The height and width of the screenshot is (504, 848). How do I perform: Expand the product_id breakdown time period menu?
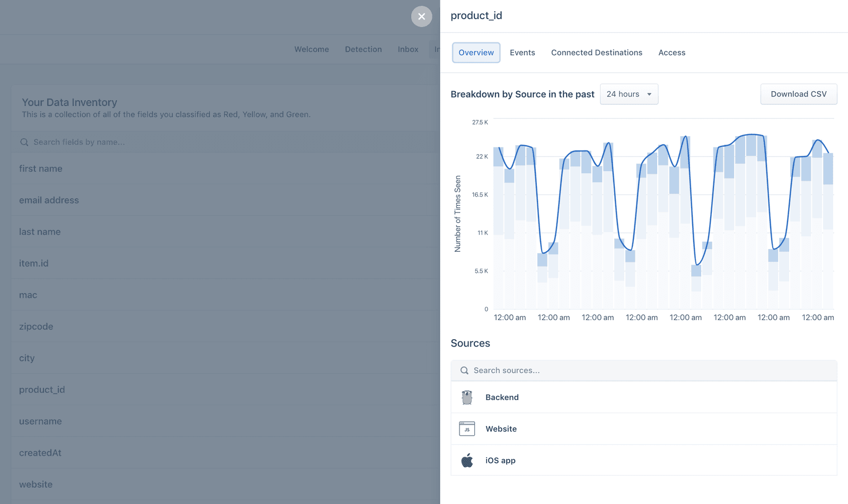click(629, 94)
